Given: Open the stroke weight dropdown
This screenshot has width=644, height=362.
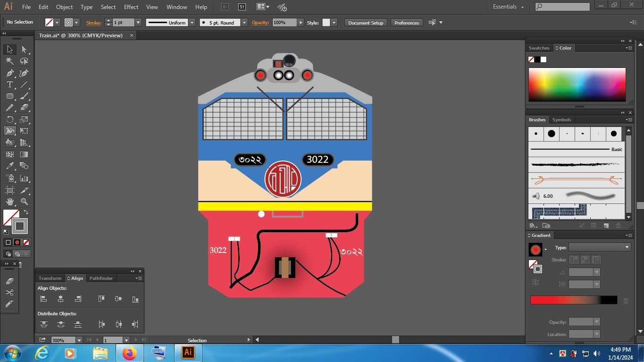Looking at the screenshot, I should (x=138, y=23).
